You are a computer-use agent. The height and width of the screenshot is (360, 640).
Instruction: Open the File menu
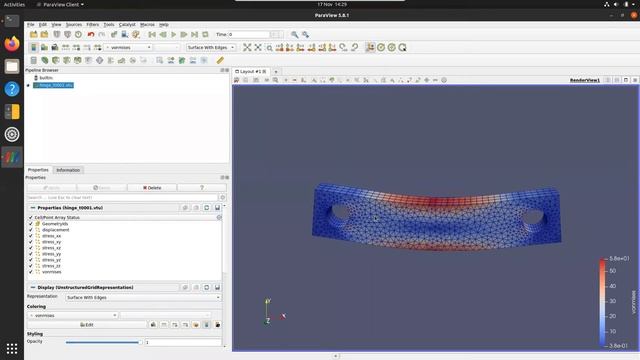tap(31, 25)
